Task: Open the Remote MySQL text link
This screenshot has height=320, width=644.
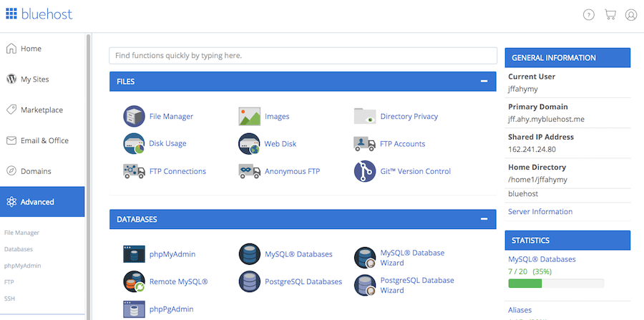Action: 179,281
